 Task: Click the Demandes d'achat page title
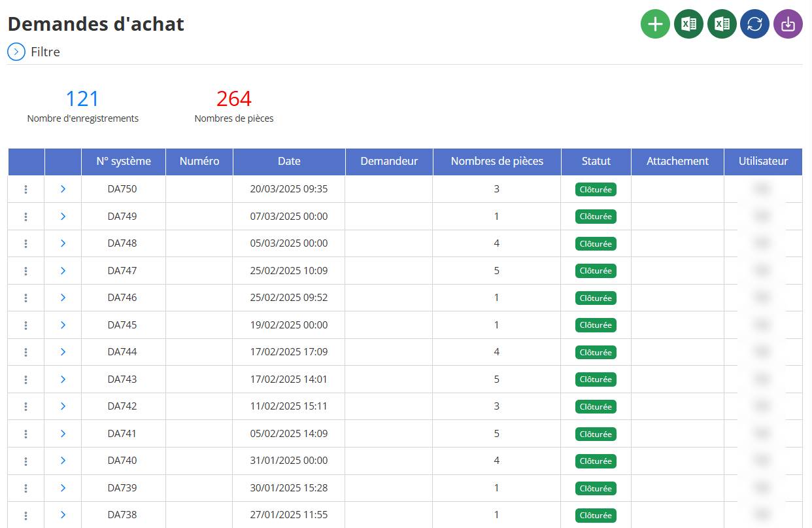click(x=96, y=24)
